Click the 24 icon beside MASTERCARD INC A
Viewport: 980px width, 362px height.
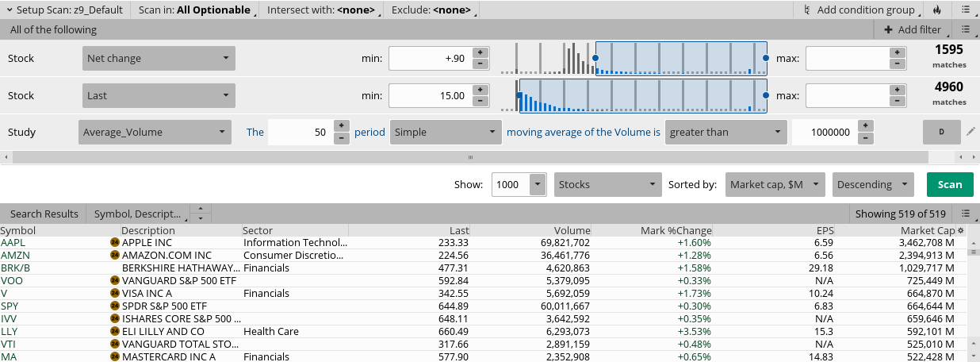[115, 356]
